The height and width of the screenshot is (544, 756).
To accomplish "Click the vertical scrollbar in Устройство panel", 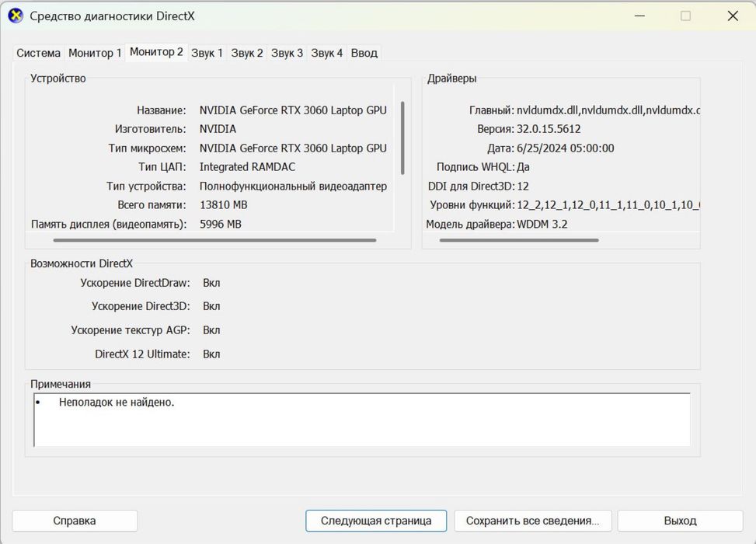I will click(402, 138).
